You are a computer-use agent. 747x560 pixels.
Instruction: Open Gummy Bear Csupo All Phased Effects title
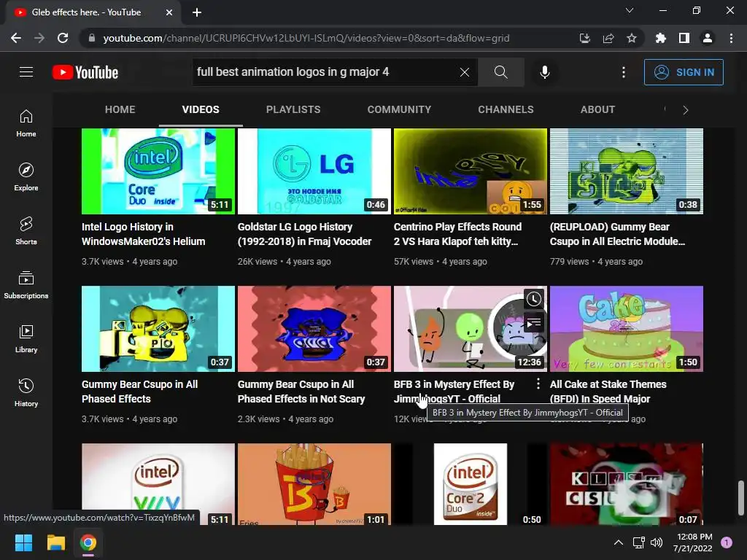[139, 392]
